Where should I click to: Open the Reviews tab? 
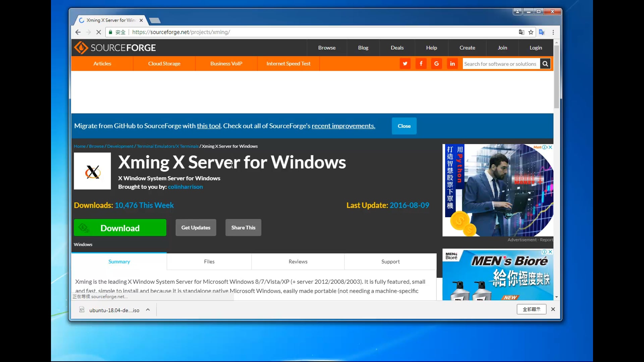[298, 261]
